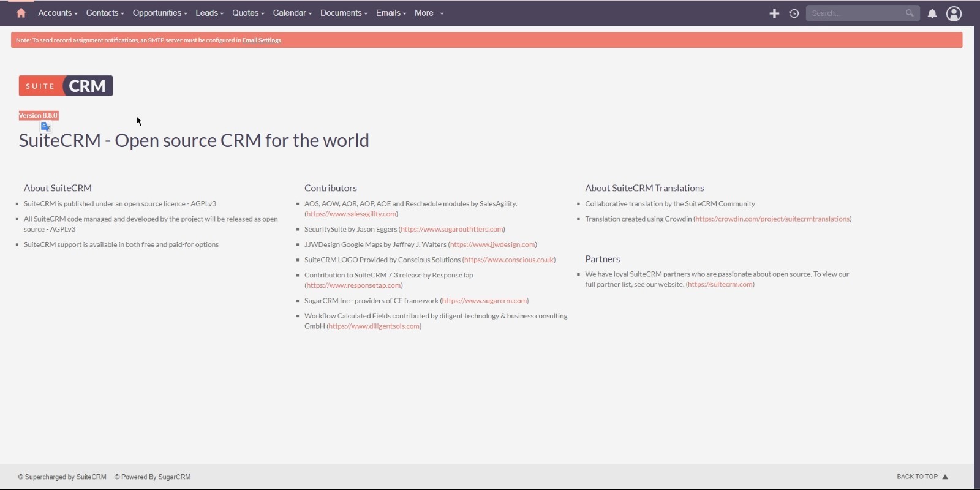980x490 pixels.
Task: Visit the sugarcrm.com link
Action: tap(484, 301)
